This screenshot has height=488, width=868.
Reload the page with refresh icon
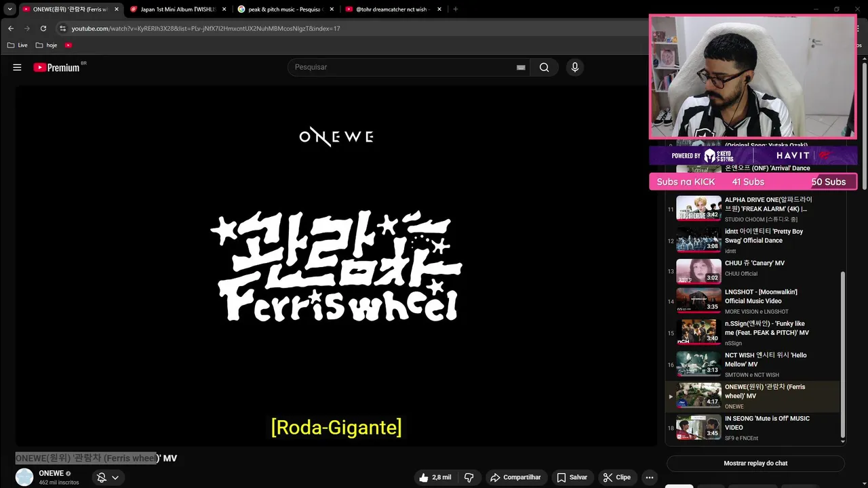click(x=43, y=28)
